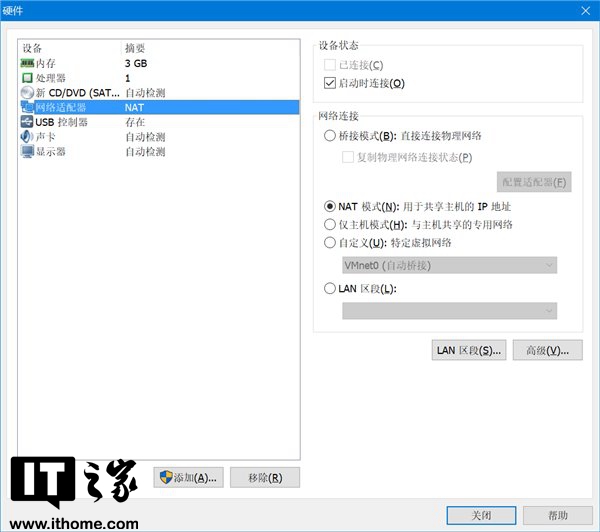Screen dimensions: 600x532
Task: Choose the 自定义 (custom) virtual network option
Action: click(x=331, y=242)
